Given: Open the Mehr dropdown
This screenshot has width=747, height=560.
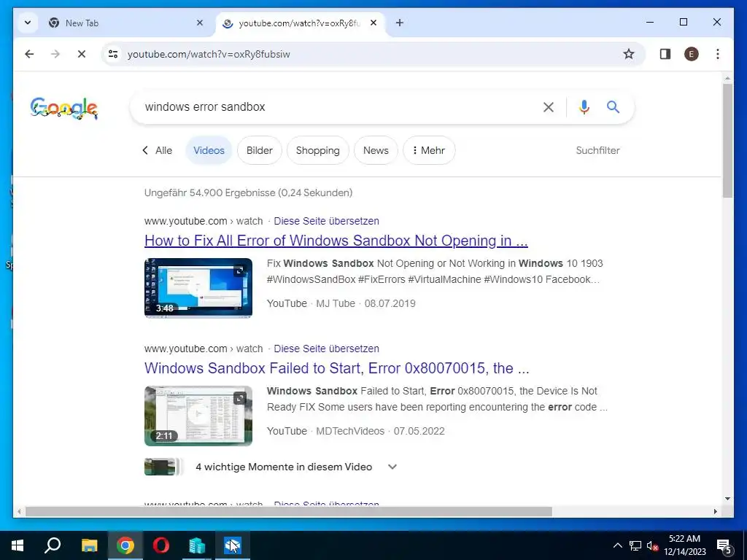Looking at the screenshot, I should 429,150.
